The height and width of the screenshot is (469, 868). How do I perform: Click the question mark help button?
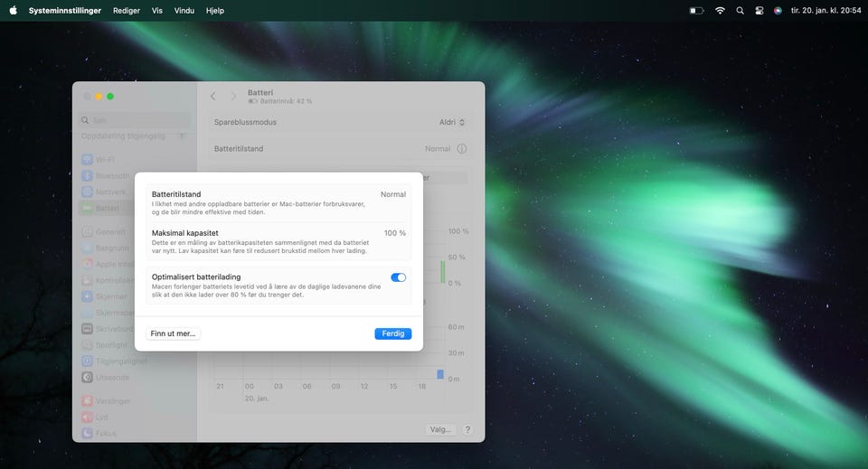click(x=467, y=430)
